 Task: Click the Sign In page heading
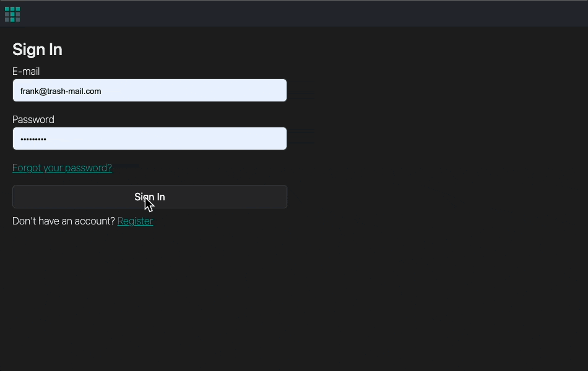37,49
